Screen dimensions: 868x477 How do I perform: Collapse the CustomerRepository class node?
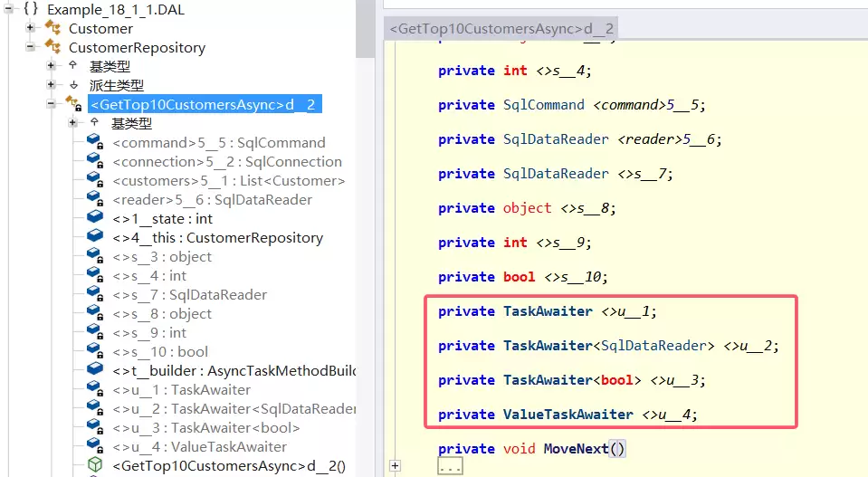[31, 46]
